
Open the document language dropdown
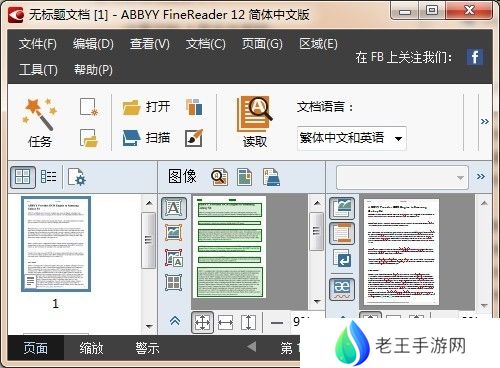pyautogui.click(x=352, y=138)
